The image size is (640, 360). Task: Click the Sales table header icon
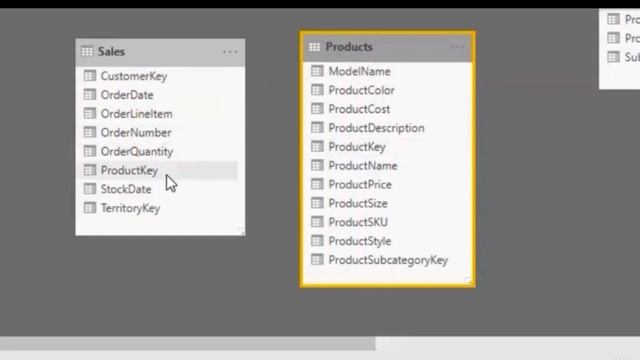click(87, 51)
